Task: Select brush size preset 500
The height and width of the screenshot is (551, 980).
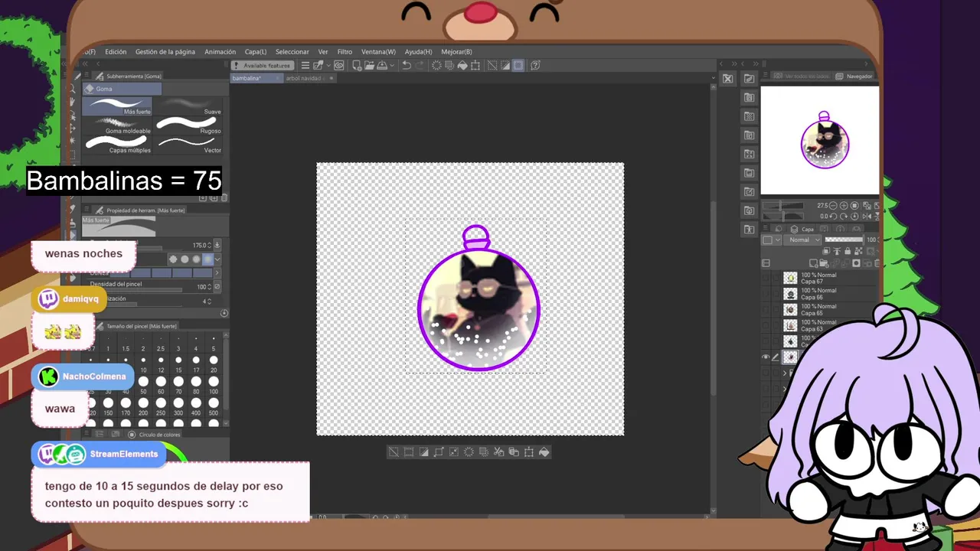Action: point(214,408)
